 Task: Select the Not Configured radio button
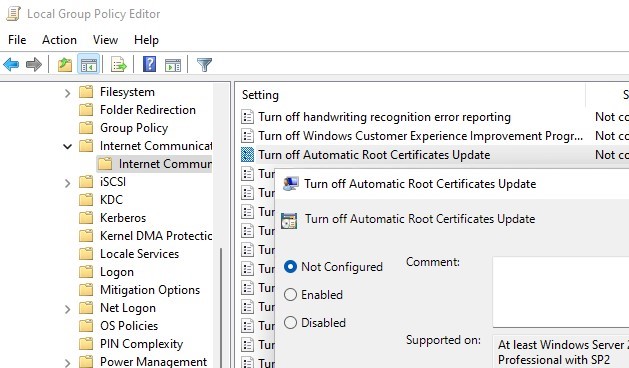(x=290, y=267)
